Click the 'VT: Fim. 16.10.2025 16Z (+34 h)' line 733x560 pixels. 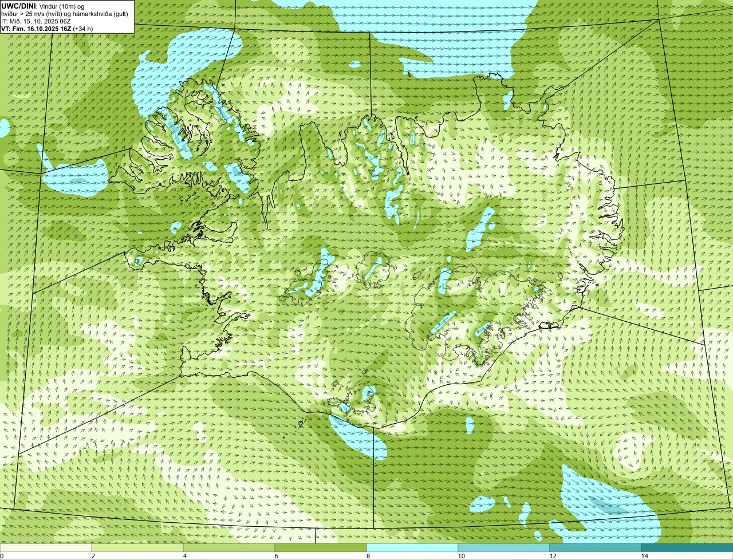[47, 28]
